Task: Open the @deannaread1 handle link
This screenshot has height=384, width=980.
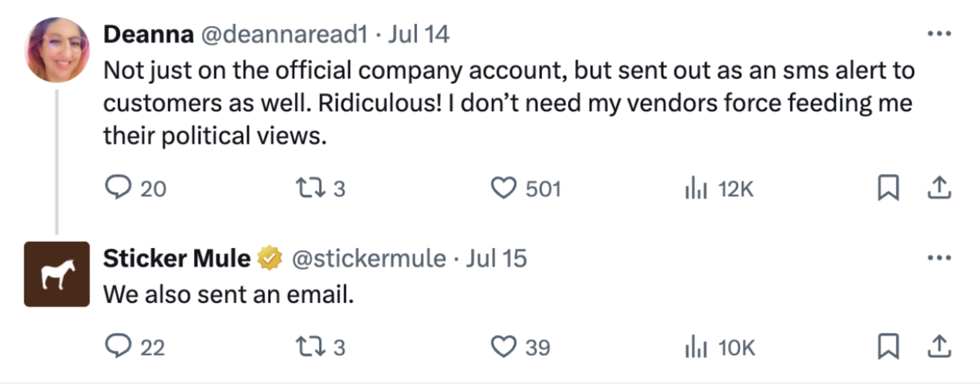Action: tap(284, 34)
